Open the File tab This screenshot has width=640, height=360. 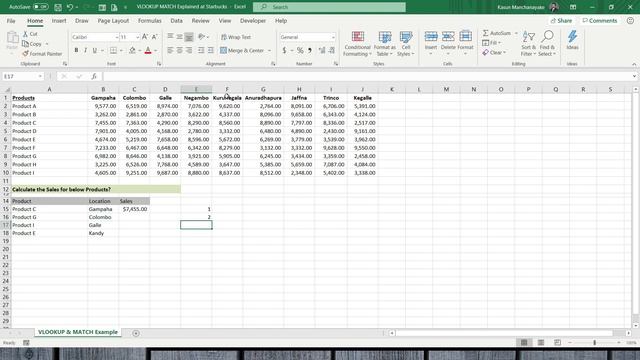pyautogui.click(x=11, y=21)
